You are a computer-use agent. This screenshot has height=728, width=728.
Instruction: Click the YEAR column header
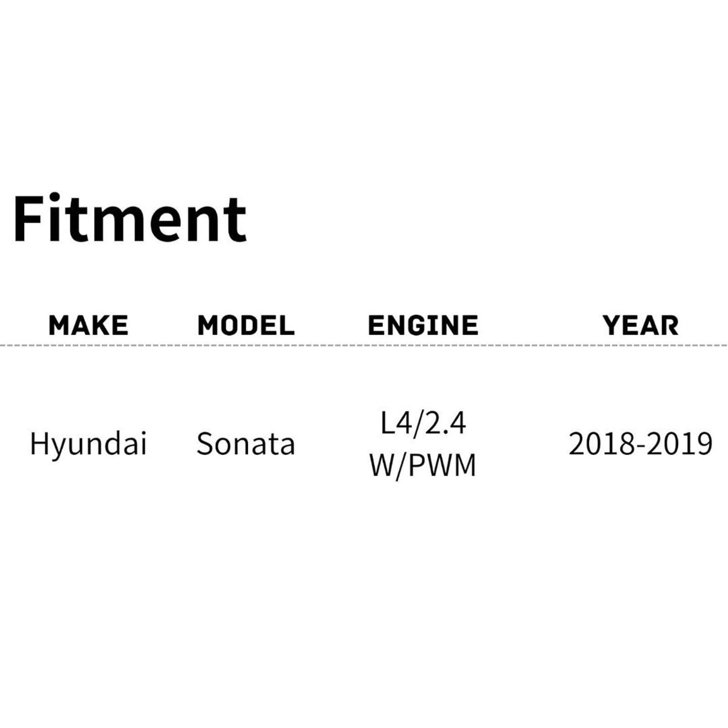[641, 325]
